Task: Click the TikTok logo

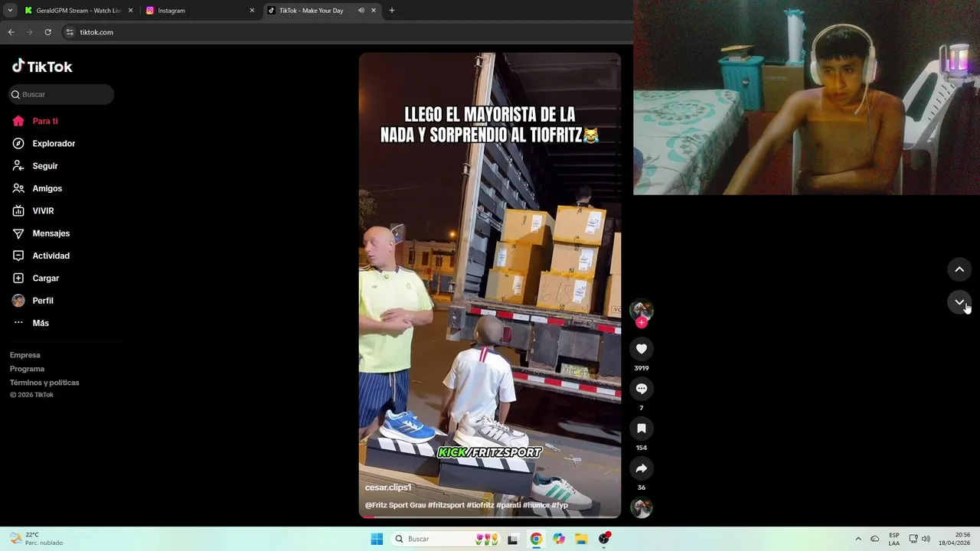Action: (x=42, y=67)
